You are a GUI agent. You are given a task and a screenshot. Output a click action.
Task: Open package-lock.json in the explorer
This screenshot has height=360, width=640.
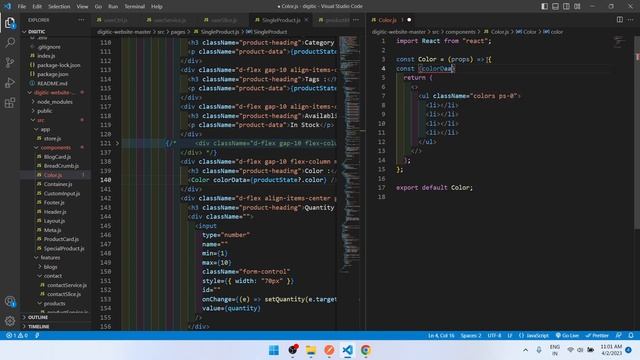coord(59,65)
